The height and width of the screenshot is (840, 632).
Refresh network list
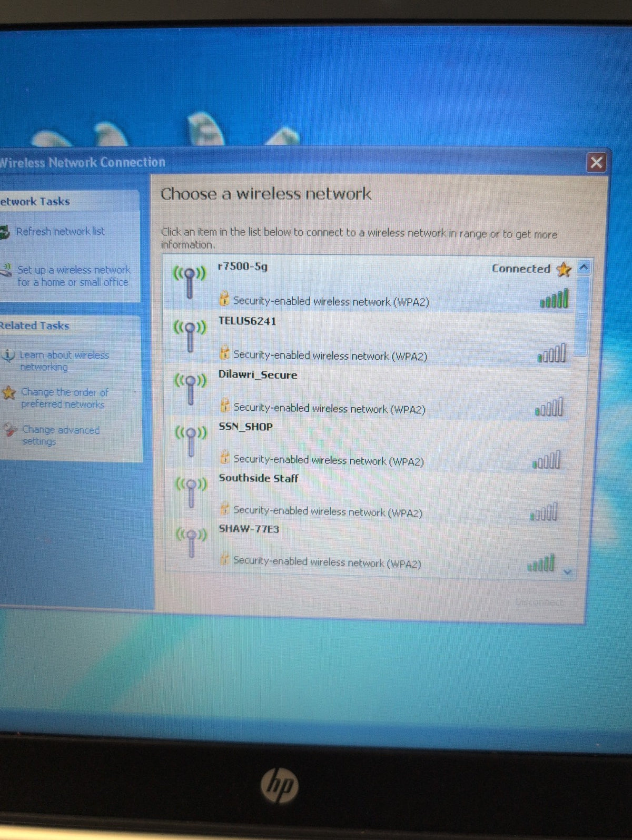[60, 231]
